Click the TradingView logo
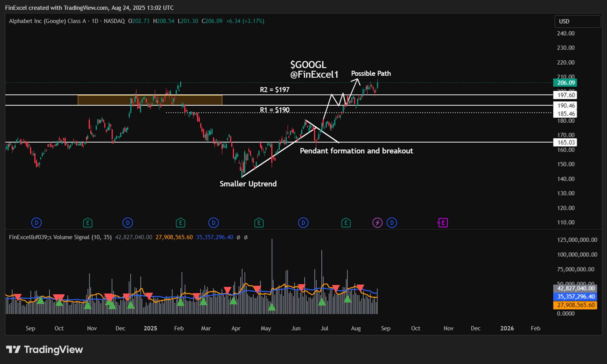607x364 pixels. tap(45, 350)
